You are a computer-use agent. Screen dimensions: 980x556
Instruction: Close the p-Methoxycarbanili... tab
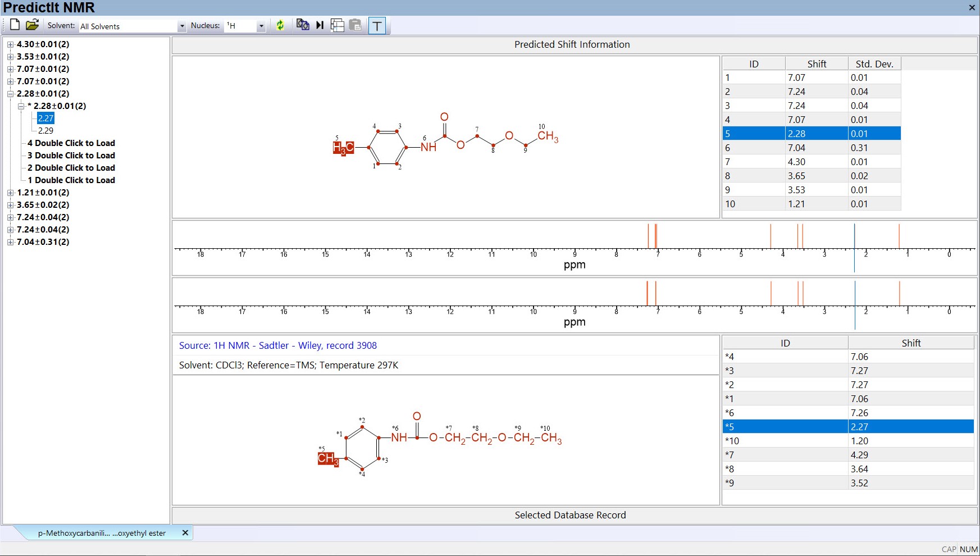pos(185,532)
